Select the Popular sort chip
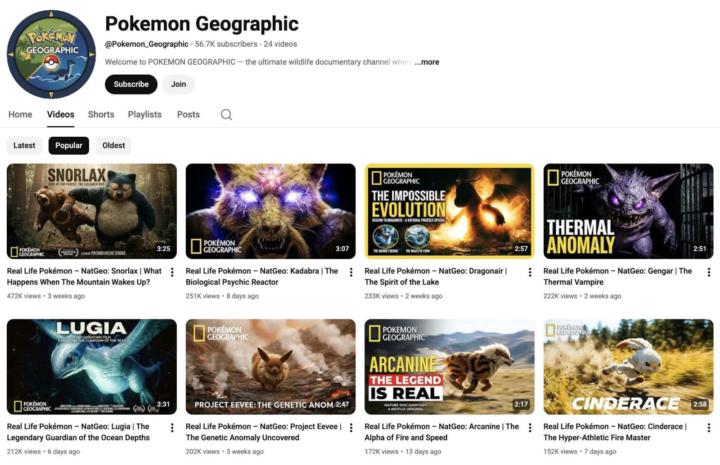The image size is (720, 465). point(69,146)
